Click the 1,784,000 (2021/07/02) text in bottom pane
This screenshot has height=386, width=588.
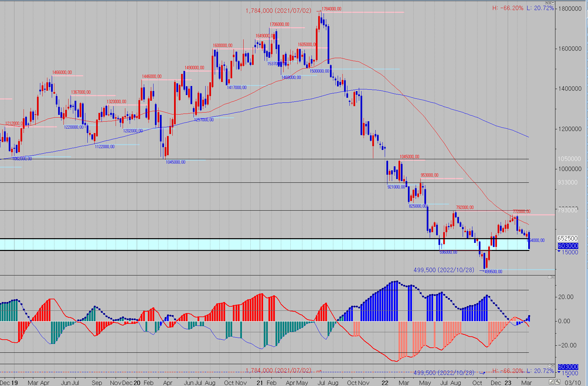279,371
